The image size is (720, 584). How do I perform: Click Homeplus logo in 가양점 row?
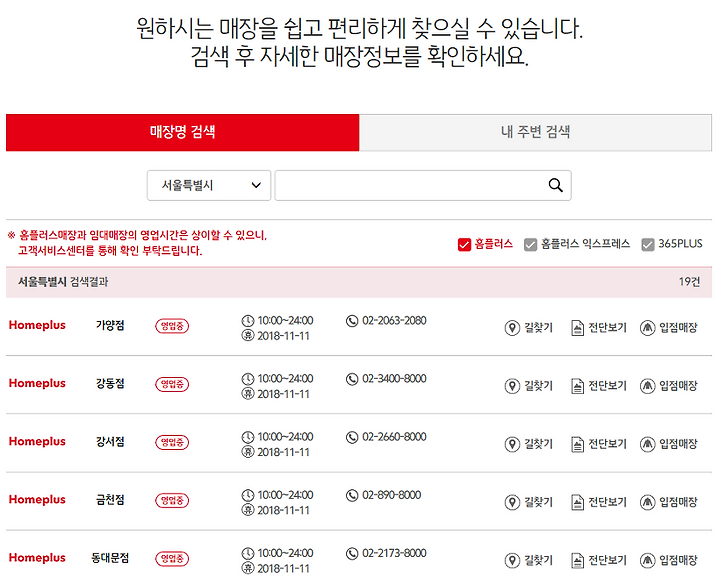tap(37, 325)
